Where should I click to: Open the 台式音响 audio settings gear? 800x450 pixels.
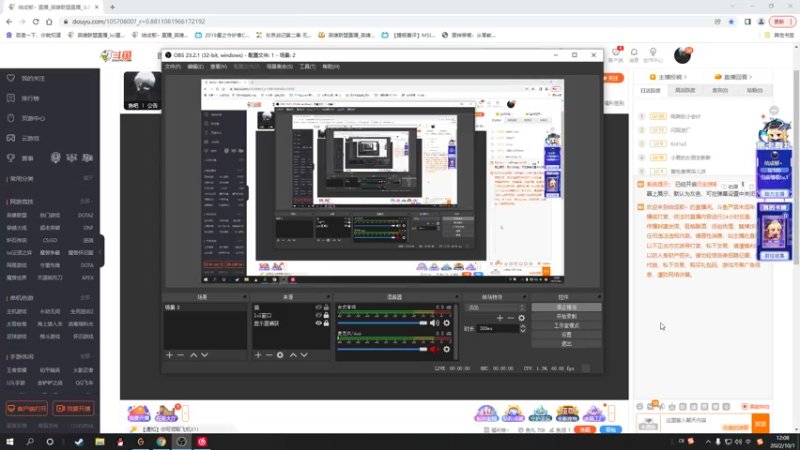click(446, 323)
